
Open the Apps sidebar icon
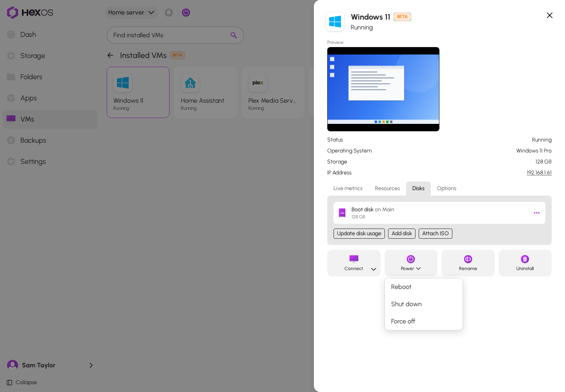[11, 98]
